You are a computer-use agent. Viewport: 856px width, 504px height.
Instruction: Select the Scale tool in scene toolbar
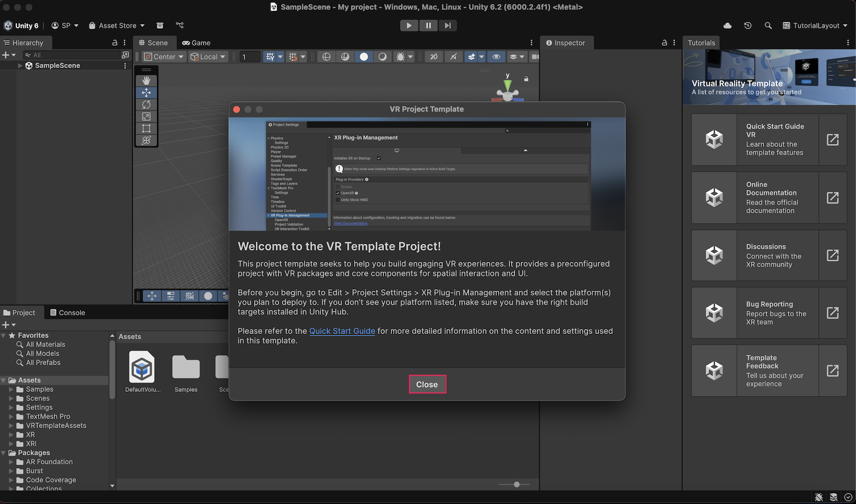146,116
